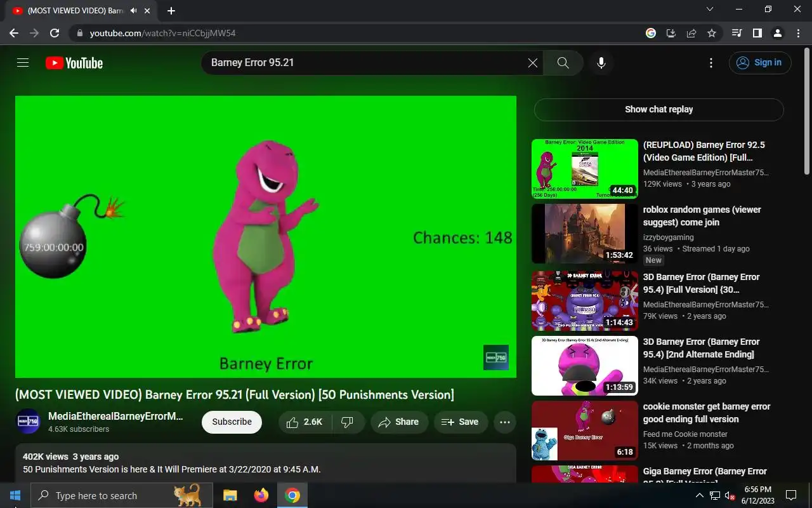Open Barney Error 92.5 Video Game Edition thumbnail

(585, 169)
